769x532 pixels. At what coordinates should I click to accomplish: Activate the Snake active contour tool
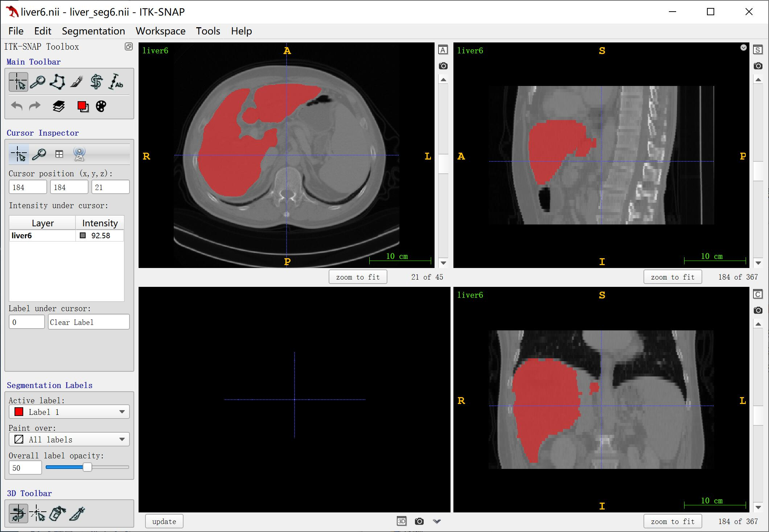coord(96,82)
